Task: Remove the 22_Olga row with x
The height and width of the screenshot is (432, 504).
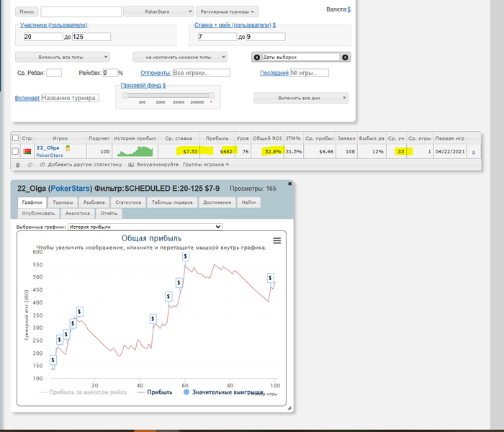Action: click(x=473, y=151)
